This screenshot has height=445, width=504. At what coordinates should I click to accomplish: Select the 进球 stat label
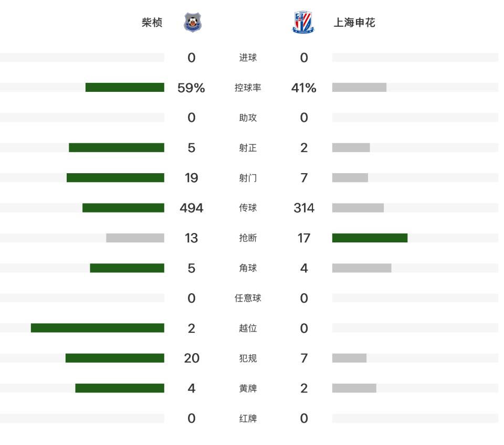click(x=248, y=58)
